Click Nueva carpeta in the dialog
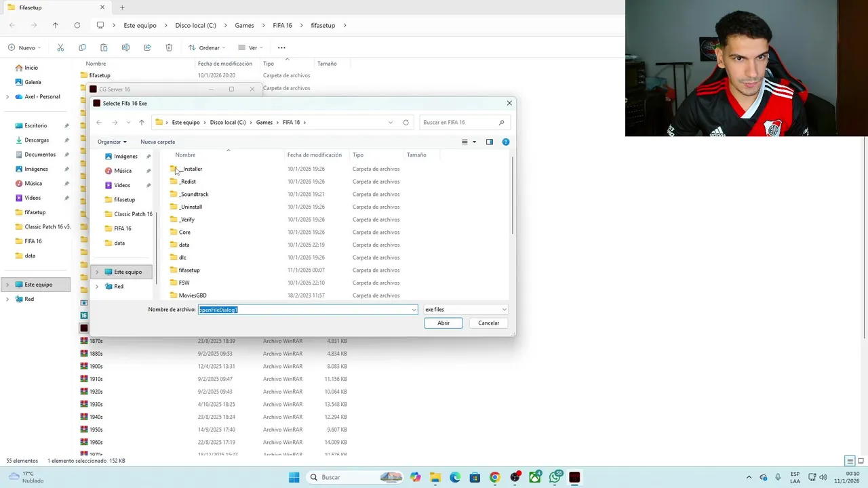This screenshot has height=488, width=868. 157,142
